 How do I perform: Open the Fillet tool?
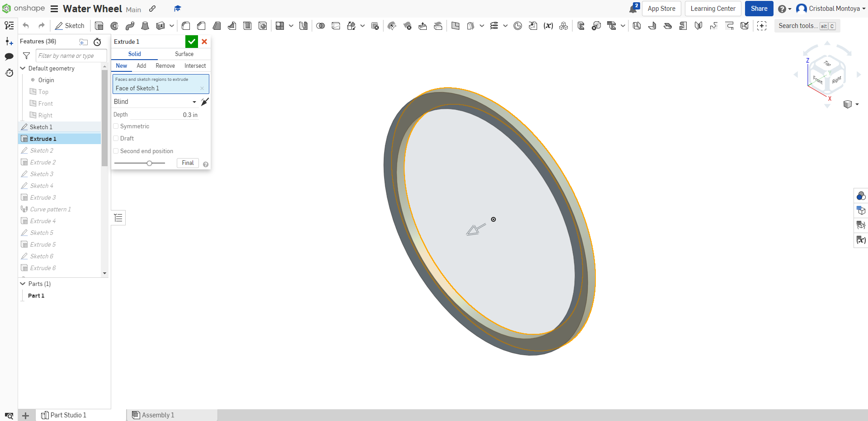tap(186, 26)
